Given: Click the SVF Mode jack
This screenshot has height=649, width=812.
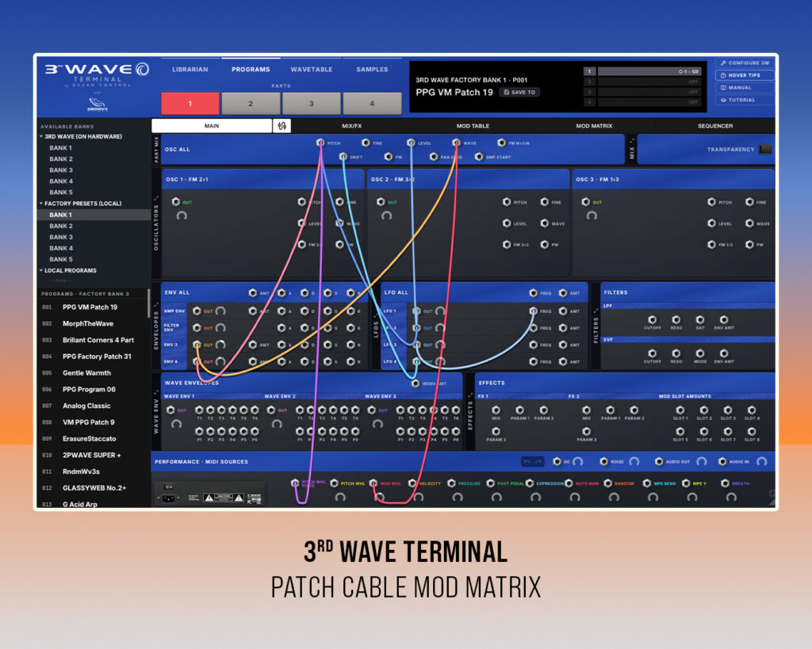Looking at the screenshot, I should coord(699,353).
